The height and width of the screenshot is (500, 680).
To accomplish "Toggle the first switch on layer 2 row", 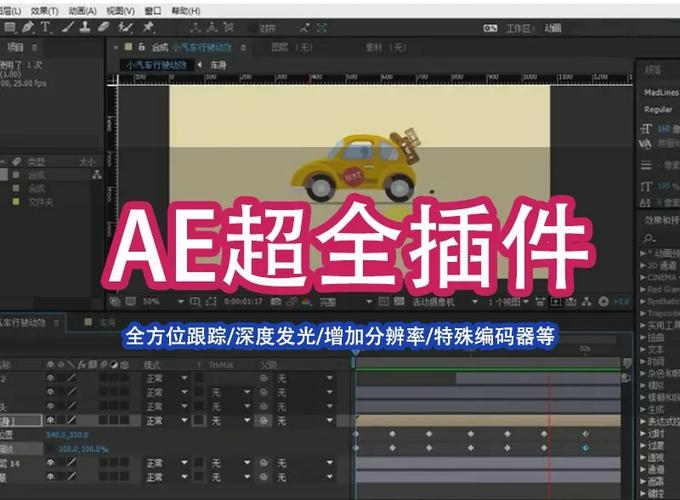I will pos(51,378).
